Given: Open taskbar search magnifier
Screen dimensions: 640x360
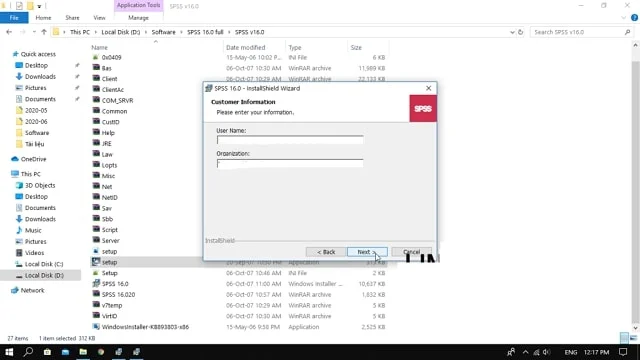Looking at the screenshot, I should pyautogui.click(x=28, y=352).
